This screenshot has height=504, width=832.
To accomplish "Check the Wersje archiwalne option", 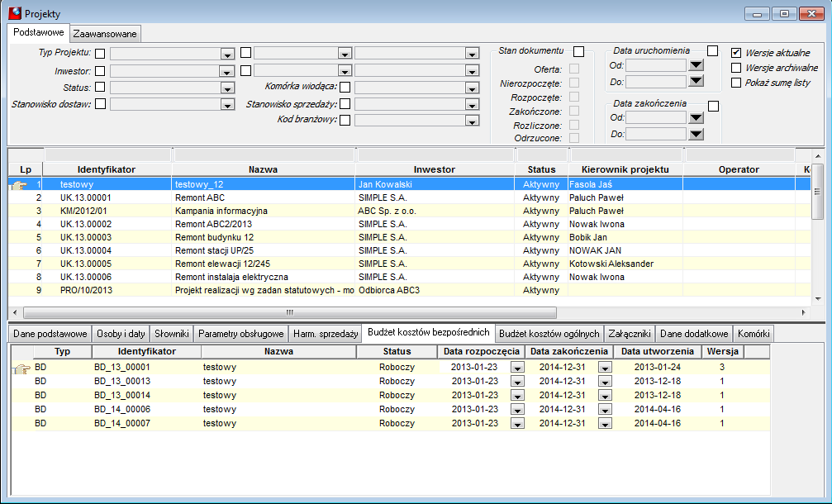I will coord(736,68).
